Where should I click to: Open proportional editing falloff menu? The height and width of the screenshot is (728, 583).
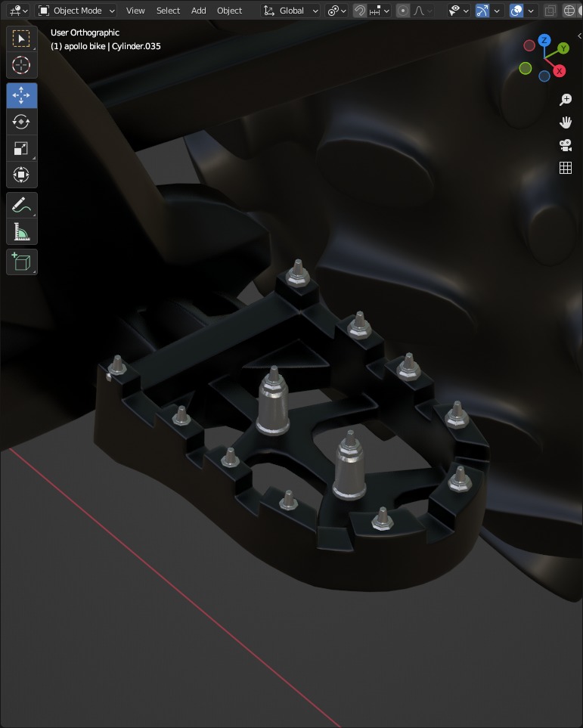[x=422, y=11]
